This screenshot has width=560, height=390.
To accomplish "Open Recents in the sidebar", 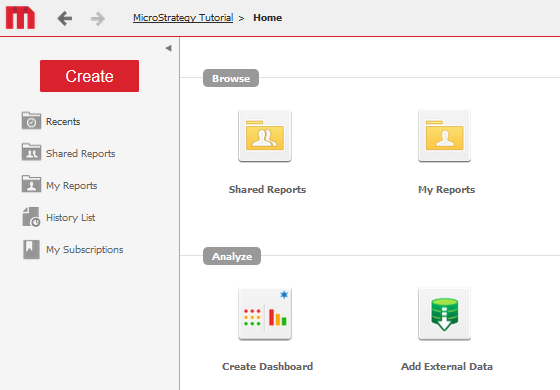I will tap(63, 121).
